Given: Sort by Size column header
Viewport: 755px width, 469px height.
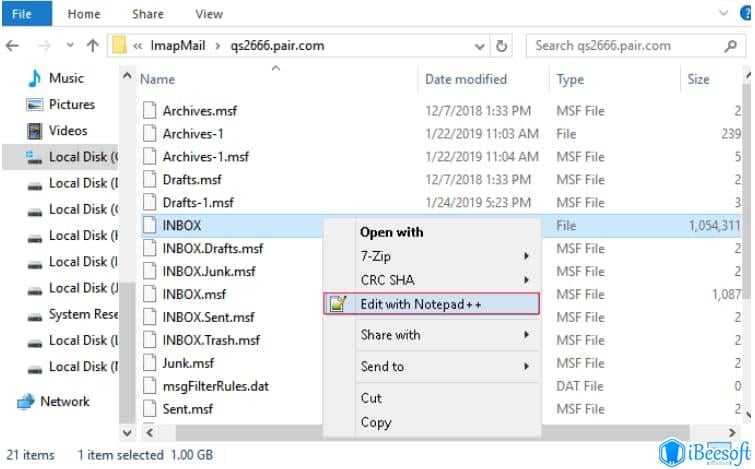Looking at the screenshot, I should [698, 79].
